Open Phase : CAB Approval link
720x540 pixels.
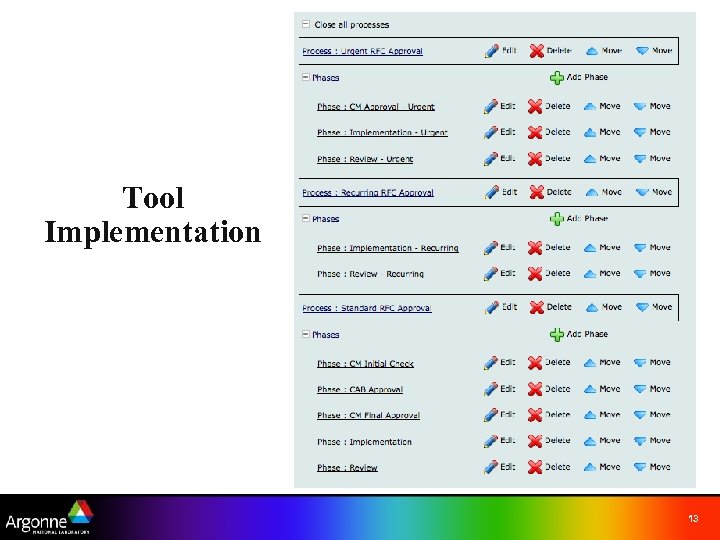360,389
